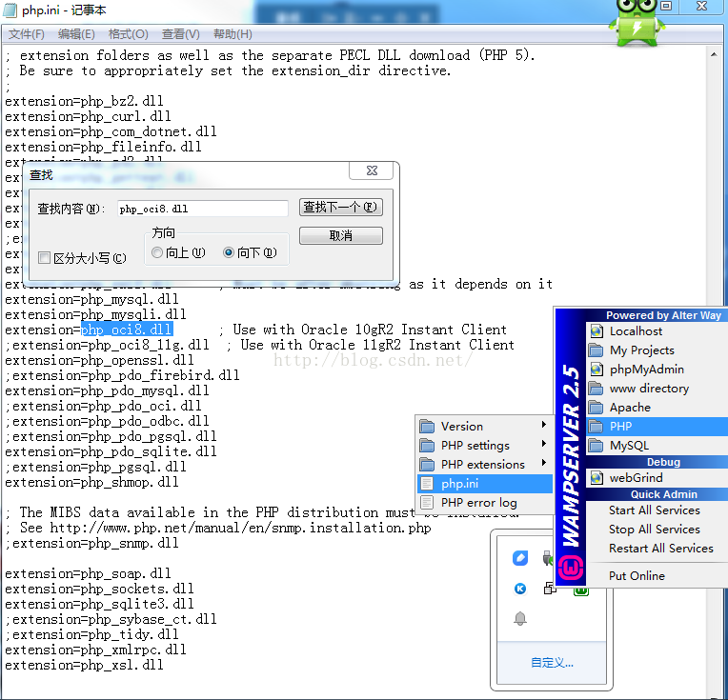Click the green mascot widget at top

click(636, 23)
